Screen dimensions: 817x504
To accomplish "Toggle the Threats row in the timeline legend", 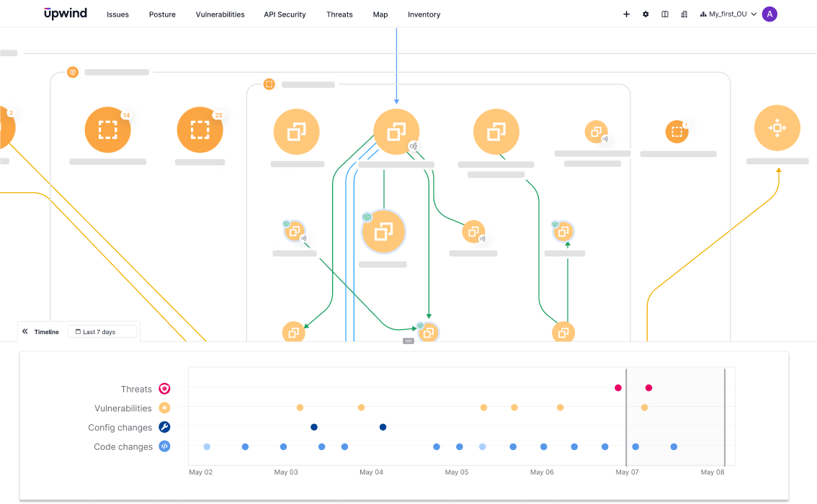I will (164, 388).
